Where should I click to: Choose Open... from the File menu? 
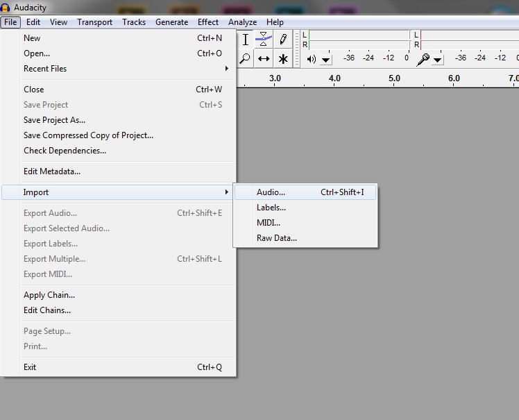pyautogui.click(x=119, y=53)
